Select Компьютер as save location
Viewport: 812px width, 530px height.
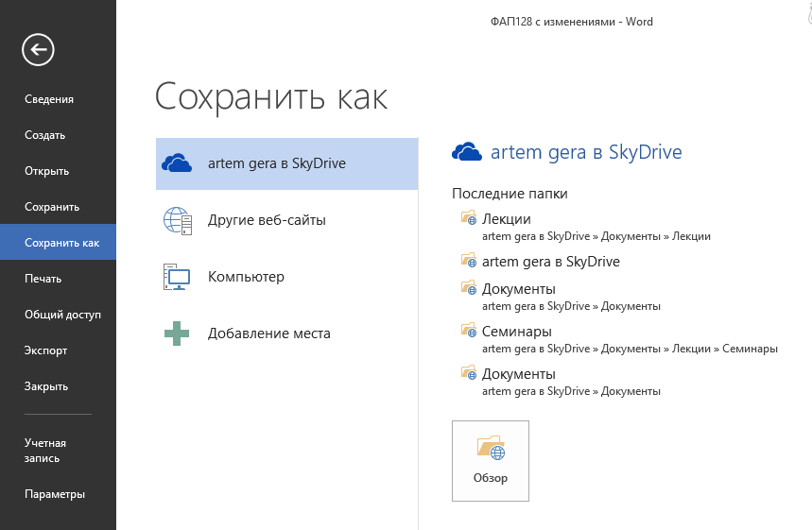click(286, 277)
